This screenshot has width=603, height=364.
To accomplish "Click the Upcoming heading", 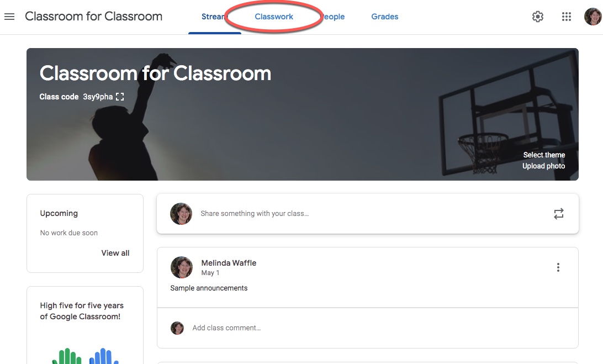I will (x=59, y=213).
